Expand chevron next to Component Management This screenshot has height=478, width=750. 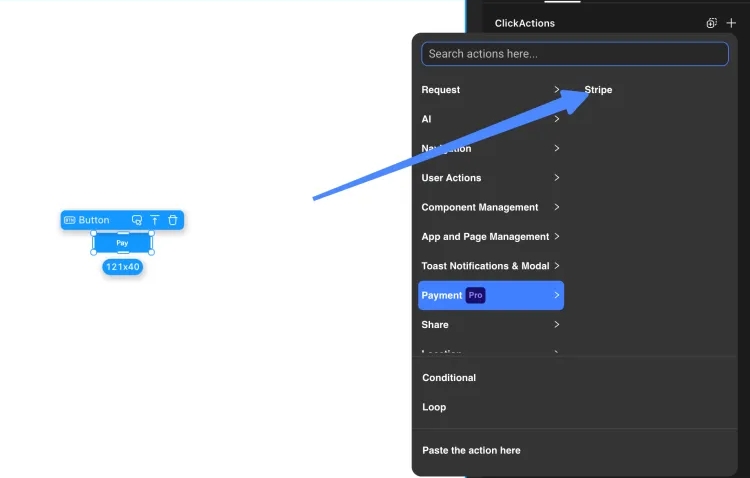[557, 207]
